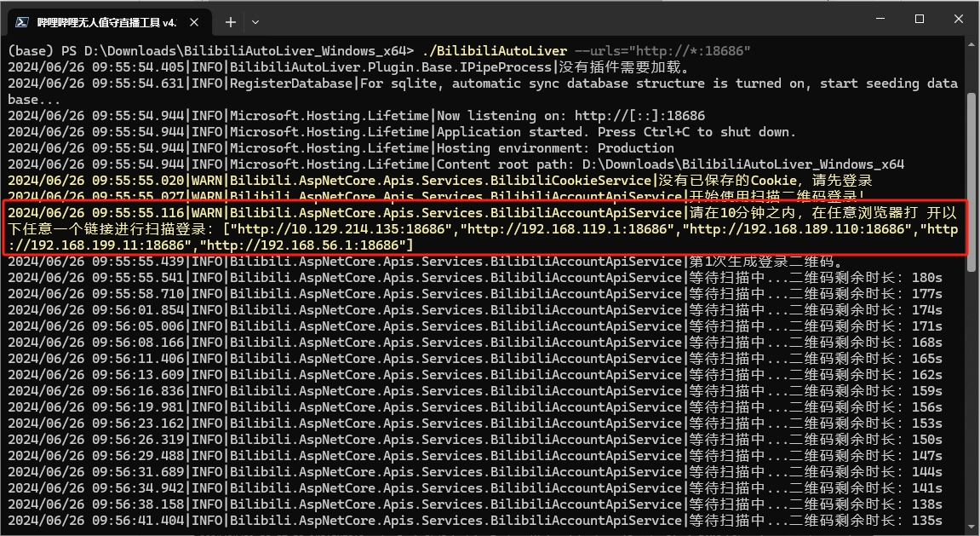Click the BilibiliCookieService warning line
The image size is (980, 536).
click(x=439, y=181)
